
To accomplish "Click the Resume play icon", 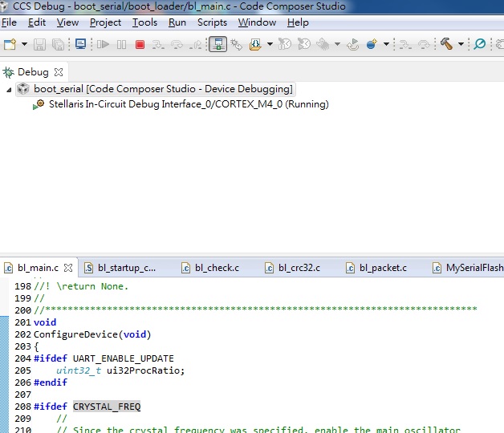I will pyautogui.click(x=104, y=44).
